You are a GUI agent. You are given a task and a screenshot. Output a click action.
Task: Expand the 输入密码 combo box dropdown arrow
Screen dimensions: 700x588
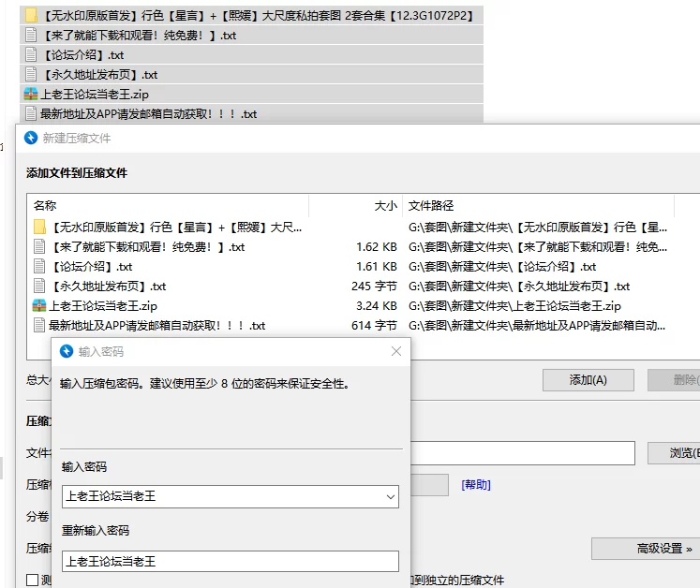(390, 497)
